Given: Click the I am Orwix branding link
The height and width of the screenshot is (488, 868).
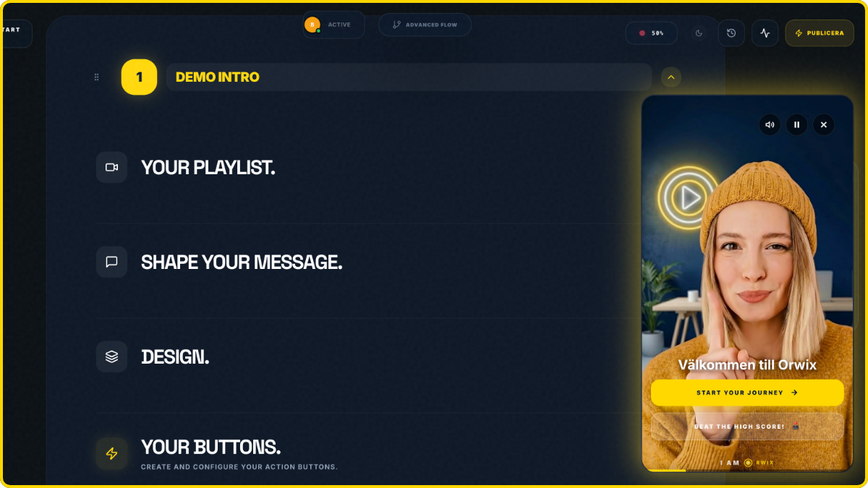Looking at the screenshot, I should coord(747,463).
